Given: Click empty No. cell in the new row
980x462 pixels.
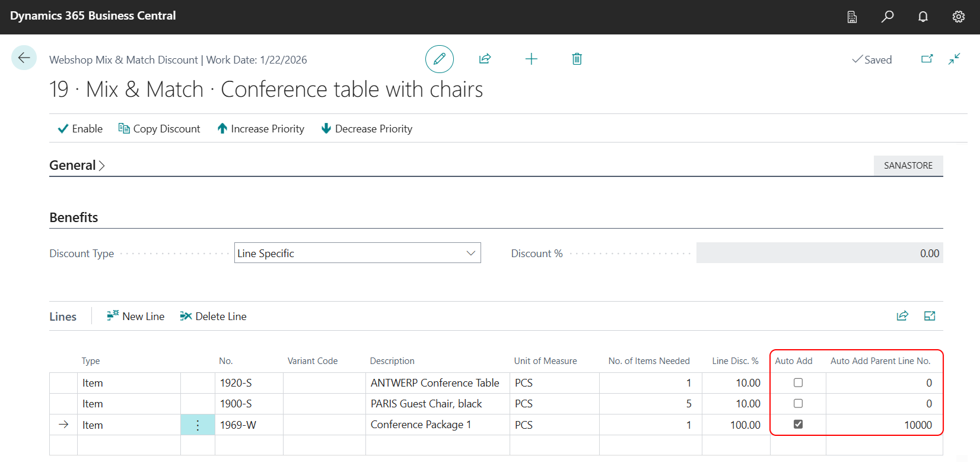Looking at the screenshot, I should tap(249, 445).
